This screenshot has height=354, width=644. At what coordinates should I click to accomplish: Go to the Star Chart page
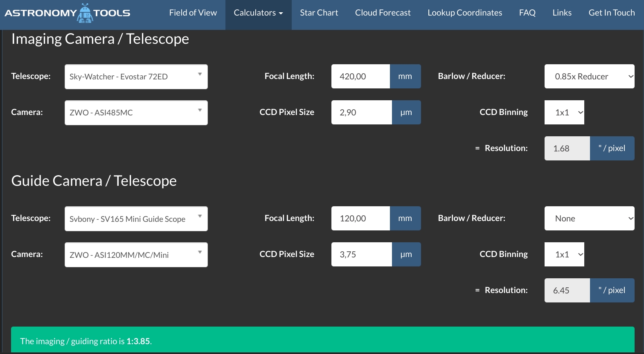[319, 13]
